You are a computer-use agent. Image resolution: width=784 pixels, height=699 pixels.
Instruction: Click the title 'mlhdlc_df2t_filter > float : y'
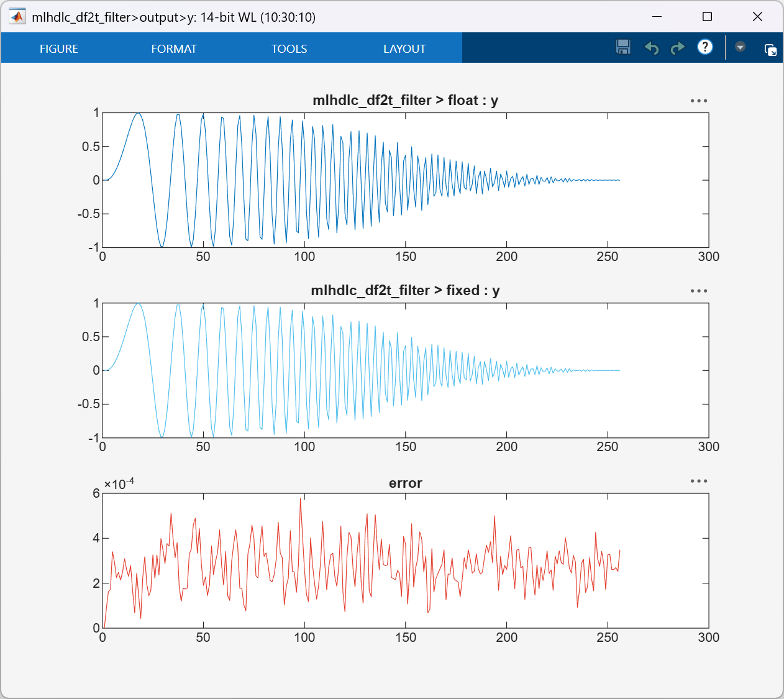click(405, 100)
